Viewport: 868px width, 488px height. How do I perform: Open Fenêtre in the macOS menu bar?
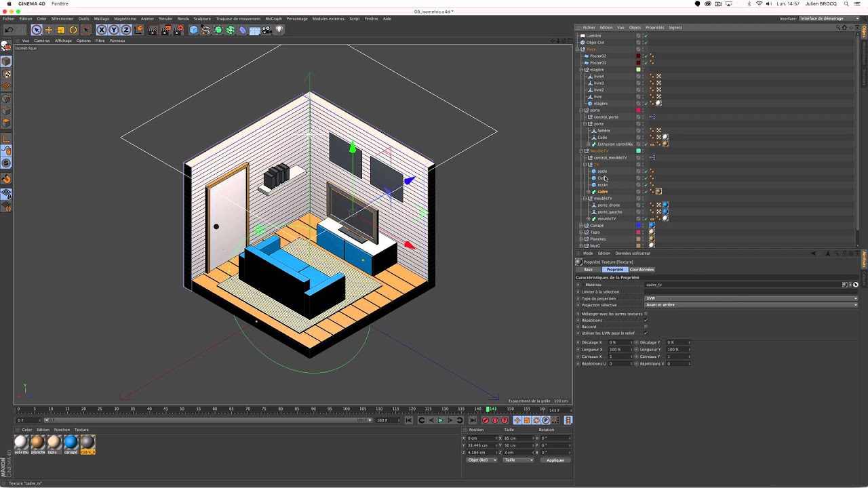[60, 3]
